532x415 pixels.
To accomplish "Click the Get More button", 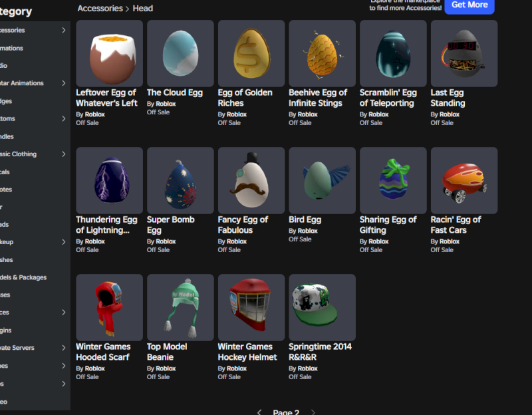I will 469,5.
